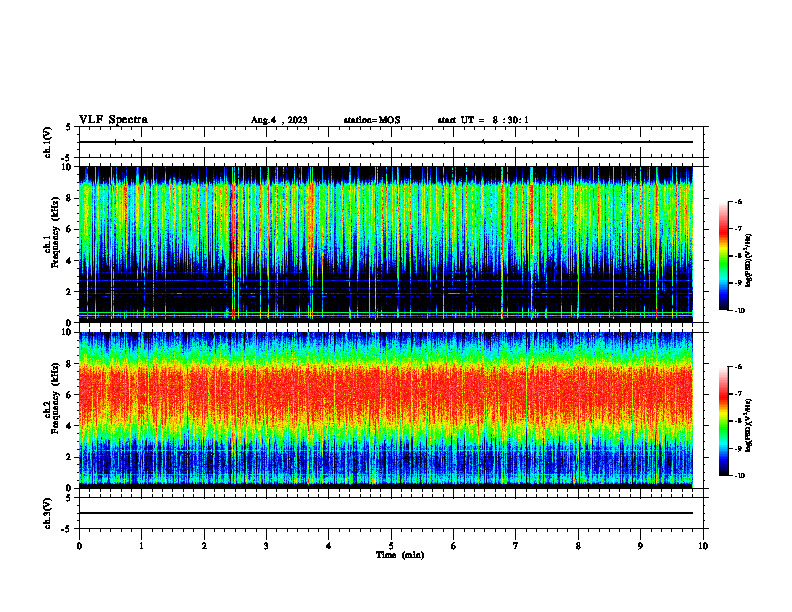Click the ch.1 voltage waveform trace
The width and height of the screenshot is (792, 612).
[386, 142]
